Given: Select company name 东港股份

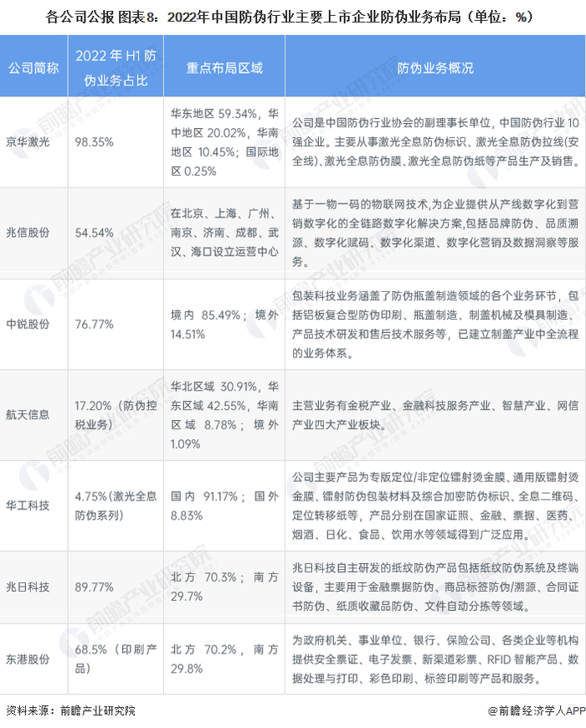Looking at the screenshot, I should [28, 659].
